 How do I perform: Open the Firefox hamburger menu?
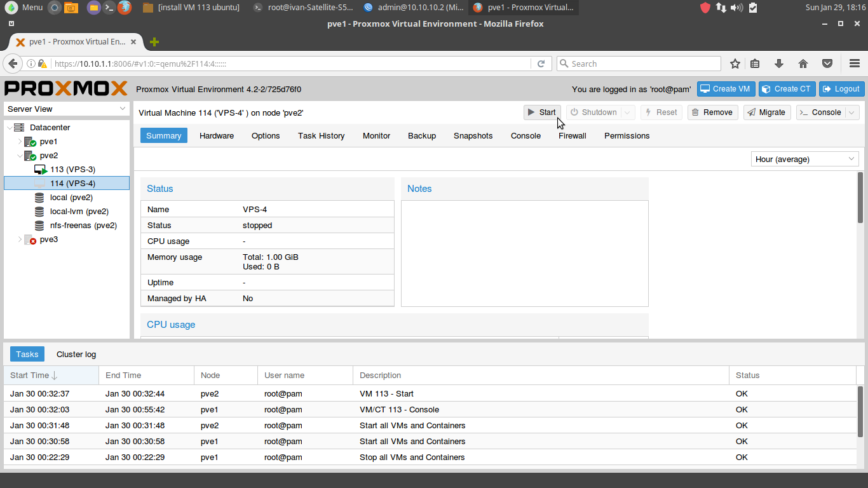(855, 64)
